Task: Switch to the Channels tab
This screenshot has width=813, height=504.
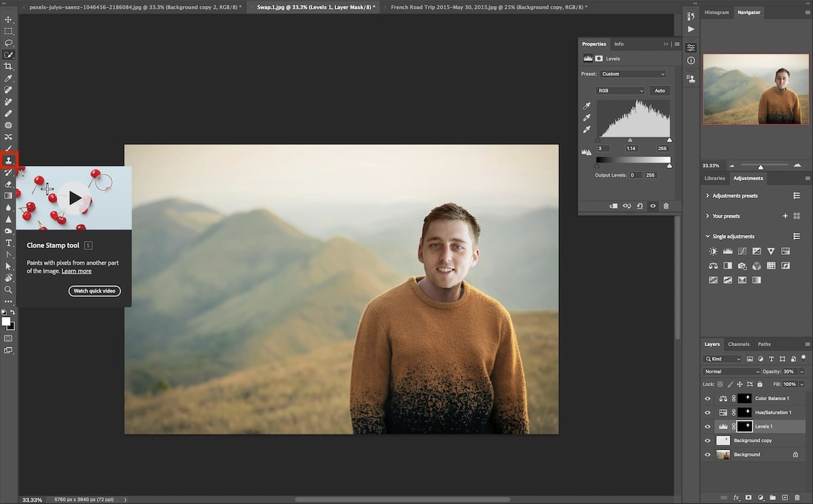Action: [x=738, y=343]
